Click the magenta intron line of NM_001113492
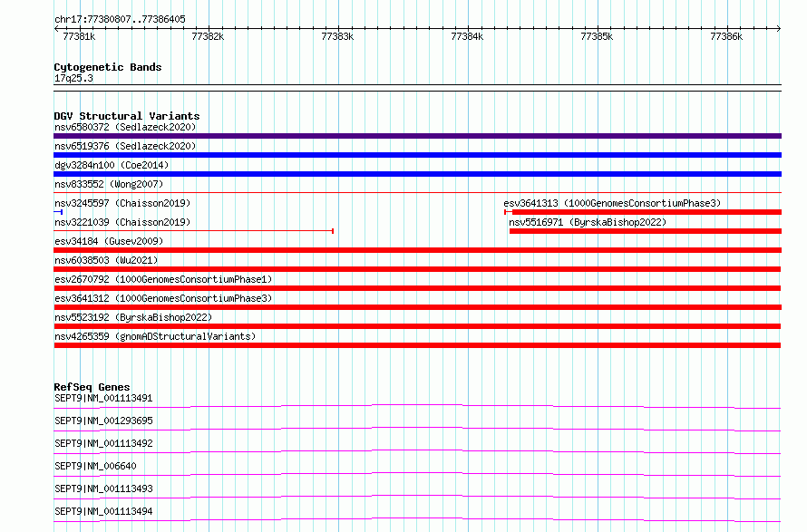Image resolution: width=807 pixels, height=532 pixels. point(417,451)
